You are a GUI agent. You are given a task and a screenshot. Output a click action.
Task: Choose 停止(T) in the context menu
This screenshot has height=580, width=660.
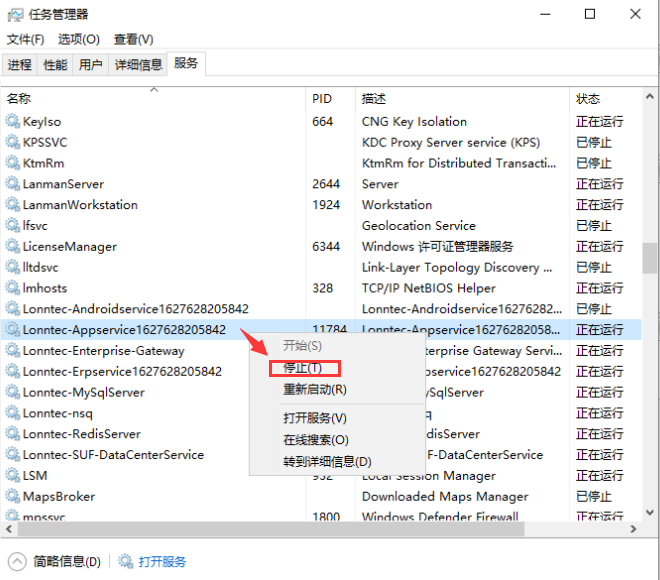[302, 368]
